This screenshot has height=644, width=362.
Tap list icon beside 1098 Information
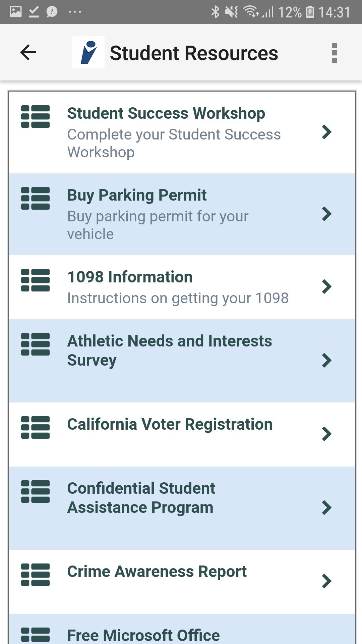click(x=35, y=280)
